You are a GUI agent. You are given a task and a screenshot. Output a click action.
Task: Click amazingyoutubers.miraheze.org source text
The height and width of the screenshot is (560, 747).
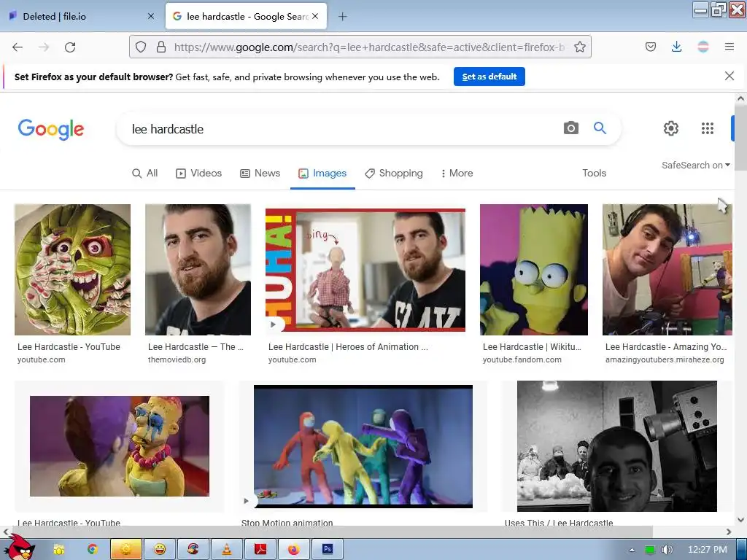point(665,360)
